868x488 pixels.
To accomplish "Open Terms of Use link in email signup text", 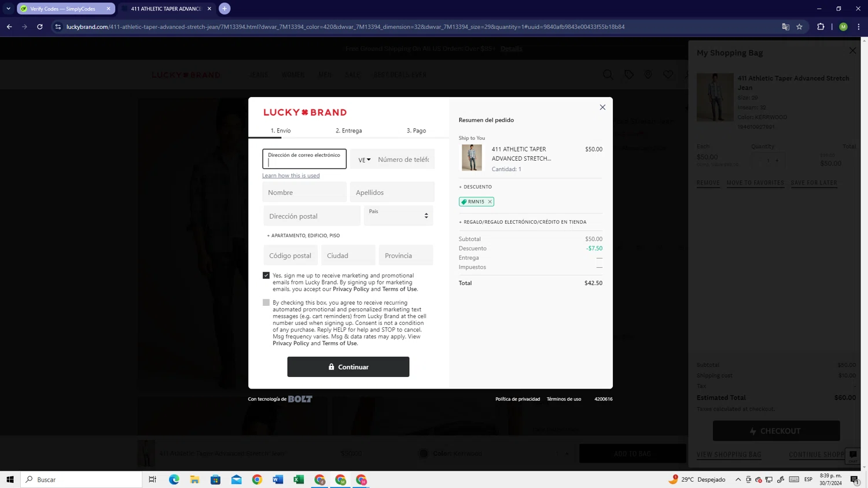I will point(399,289).
